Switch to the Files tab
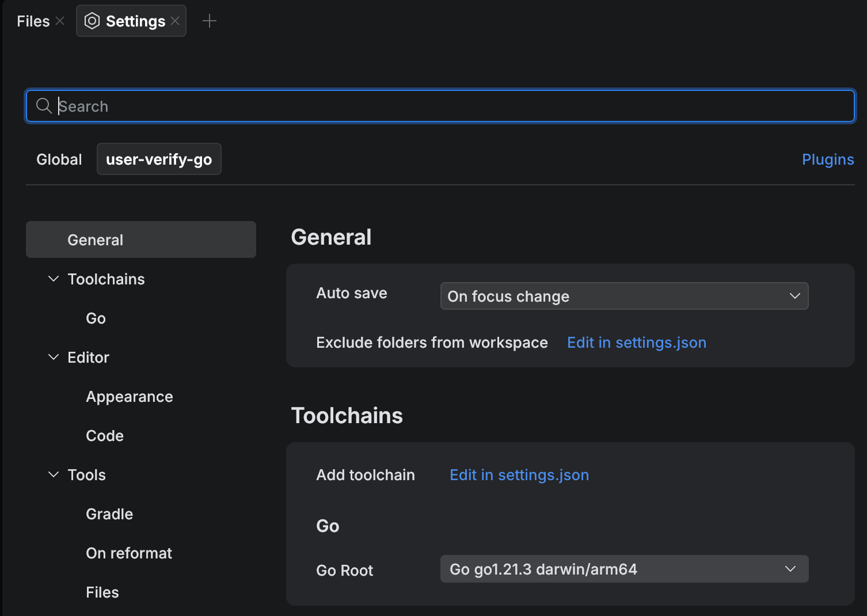 (x=33, y=21)
